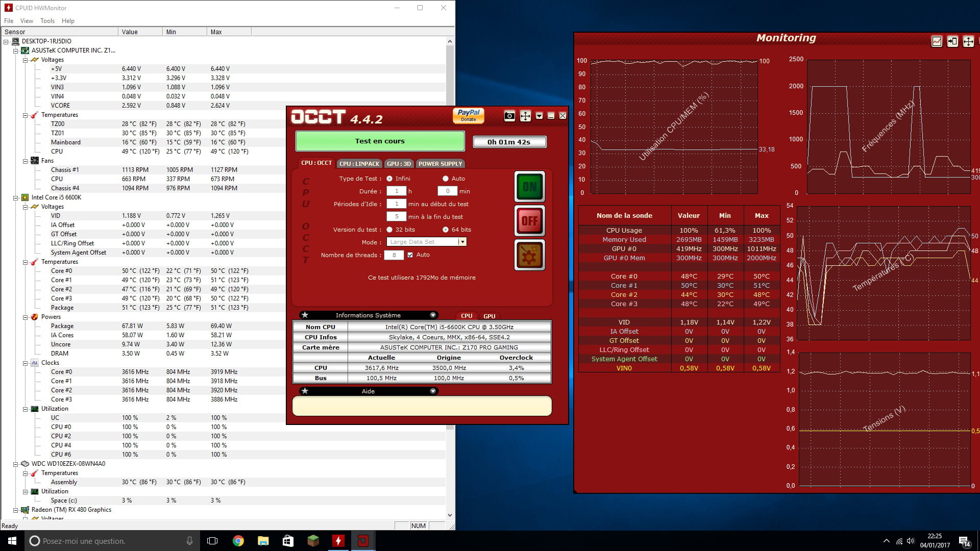Collapse the ASUSTeK COMPUTER INC. node
Viewport: 980px width, 551px height.
(x=15, y=51)
